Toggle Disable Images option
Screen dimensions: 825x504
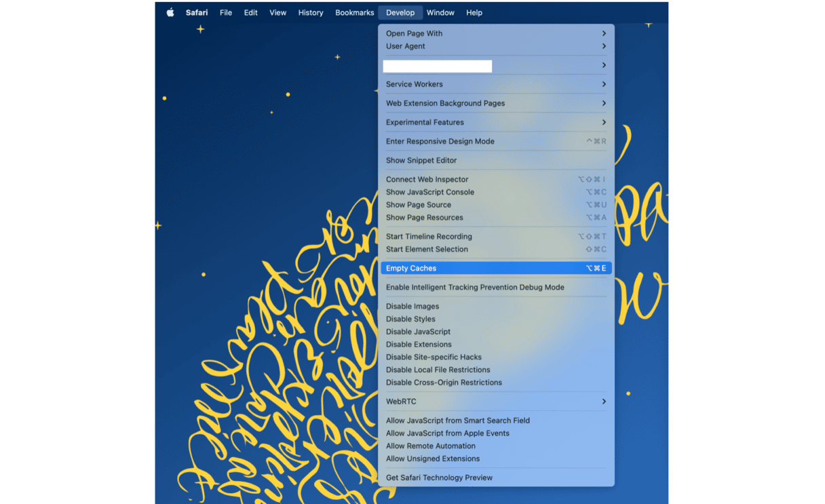pos(496,306)
